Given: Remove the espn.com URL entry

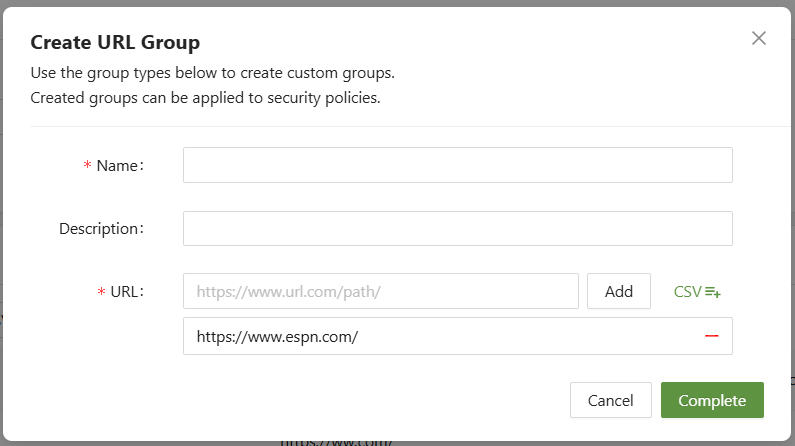Looking at the screenshot, I should (712, 336).
